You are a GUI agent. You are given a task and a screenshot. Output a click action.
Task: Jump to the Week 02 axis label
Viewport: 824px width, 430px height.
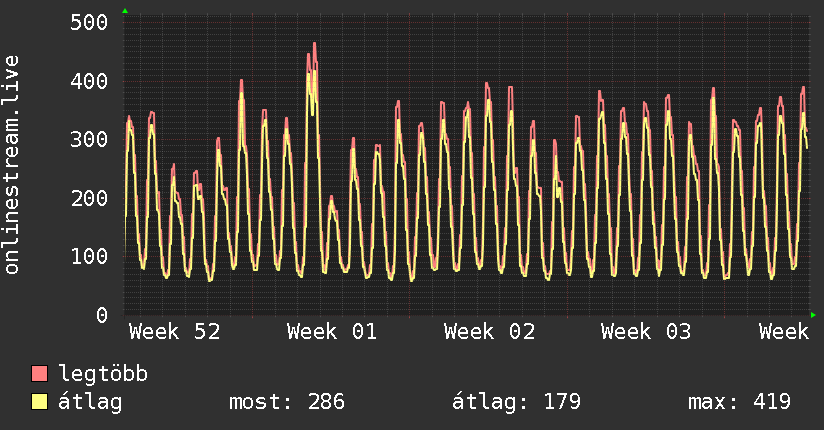[x=489, y=332]
